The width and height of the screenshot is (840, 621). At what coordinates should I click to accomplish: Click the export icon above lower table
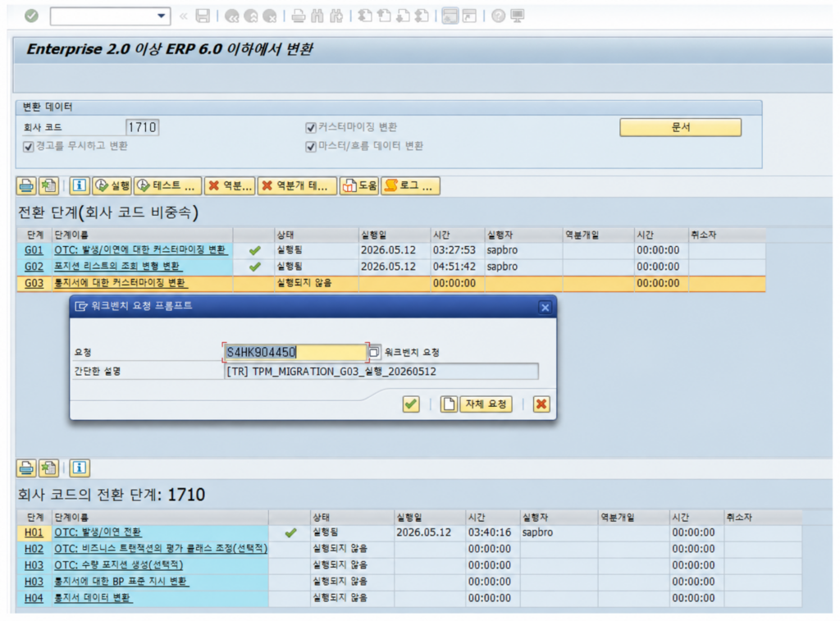coord(48,468)
